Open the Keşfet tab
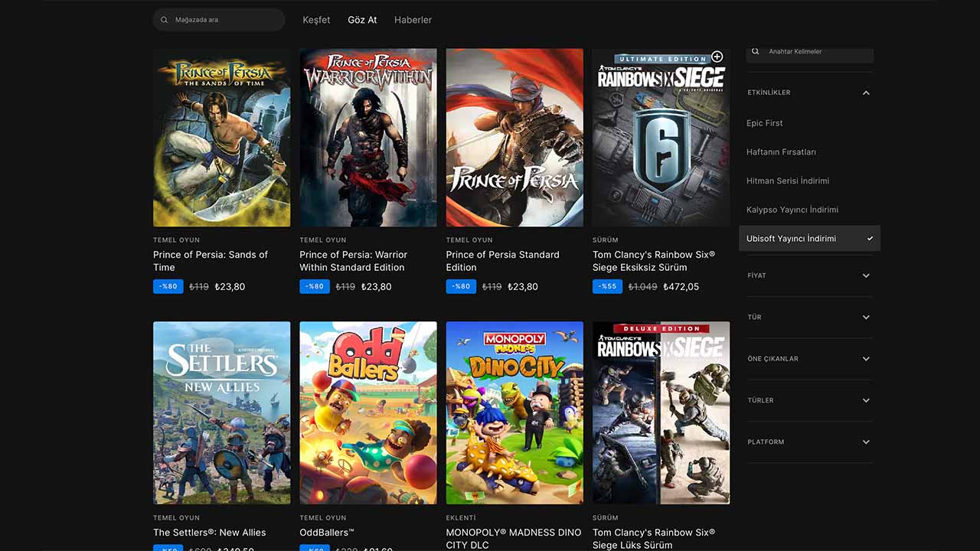The width and height of the screenshot is (980, 551). point(316,20)
